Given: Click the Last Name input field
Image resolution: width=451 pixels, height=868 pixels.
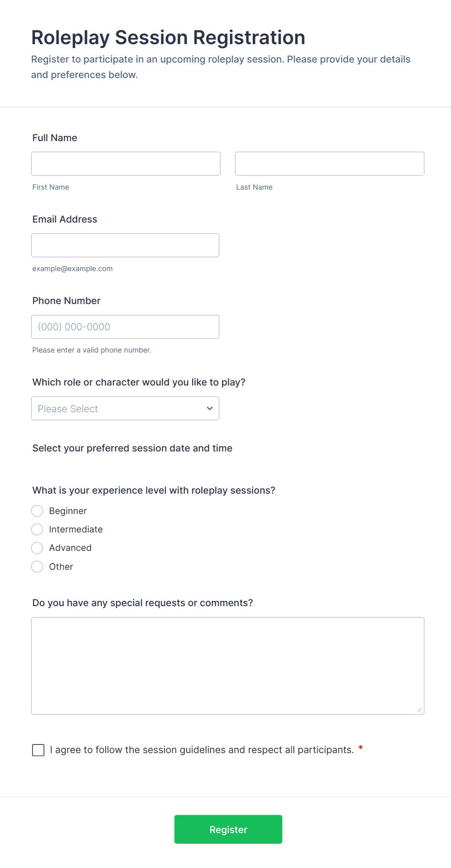Looking at the screenshot, I should click(x=329, y=164).
